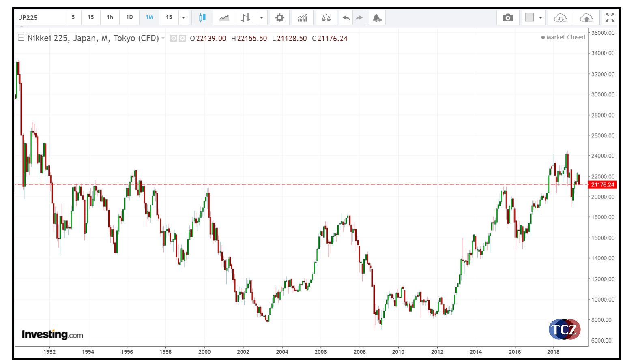Switch to the line chart style
623x364 pixels.
tap(224, 17)
